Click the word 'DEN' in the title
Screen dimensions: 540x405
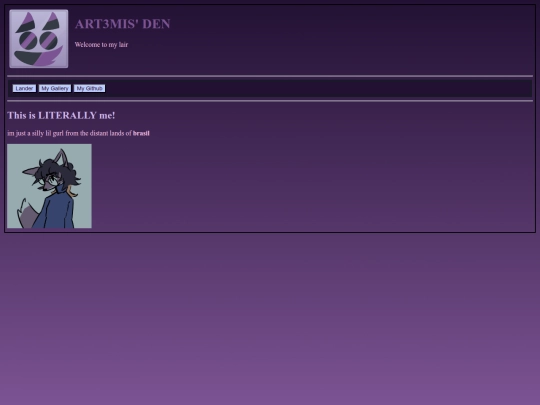(x=156, y=24)
